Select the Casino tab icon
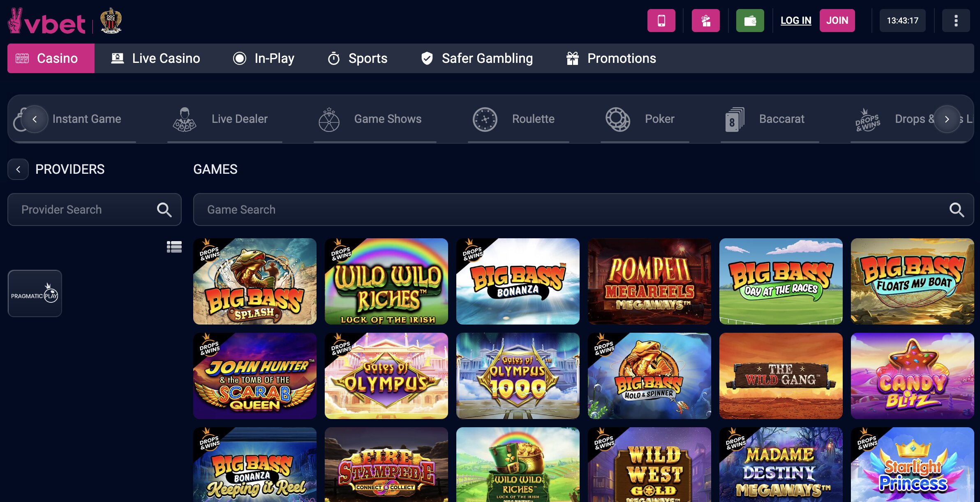Viewport: 980px width, 502px height. 22,58
